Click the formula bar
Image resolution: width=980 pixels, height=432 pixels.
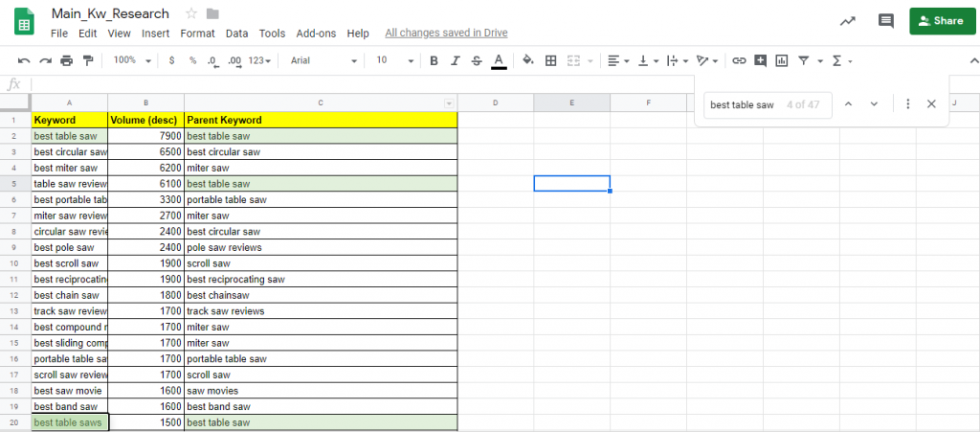[x=363, y=84]
